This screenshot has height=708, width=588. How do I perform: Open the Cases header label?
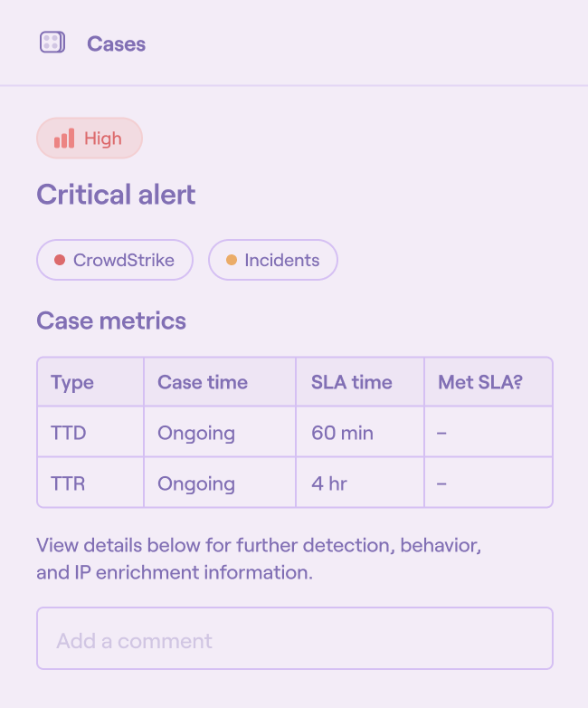pos(116,43)
